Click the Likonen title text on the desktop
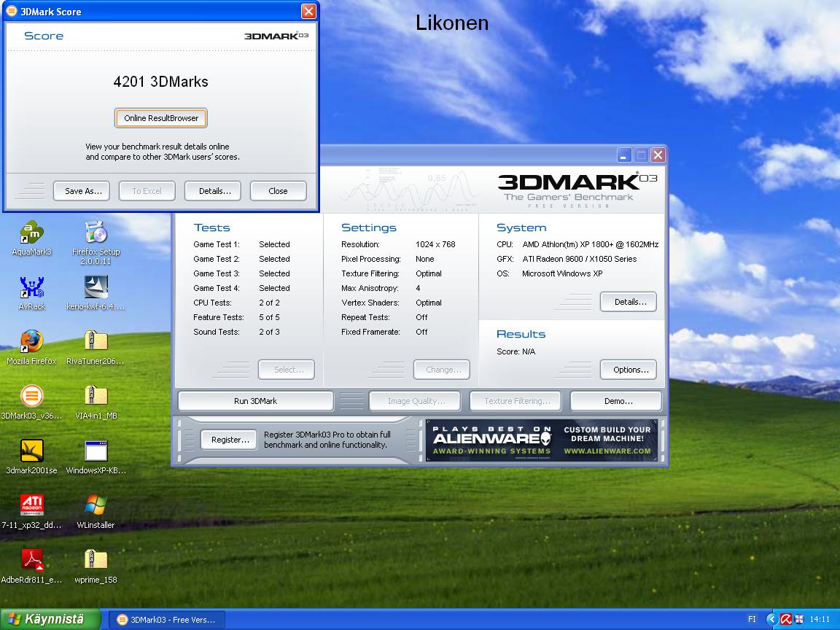This screenshot has height=630, width=840. 452,23
